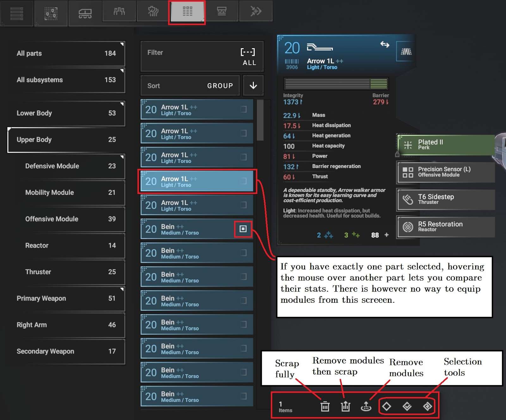Click the scrap fully trash icon
The image size is (506, 420).
coord(325,406)
